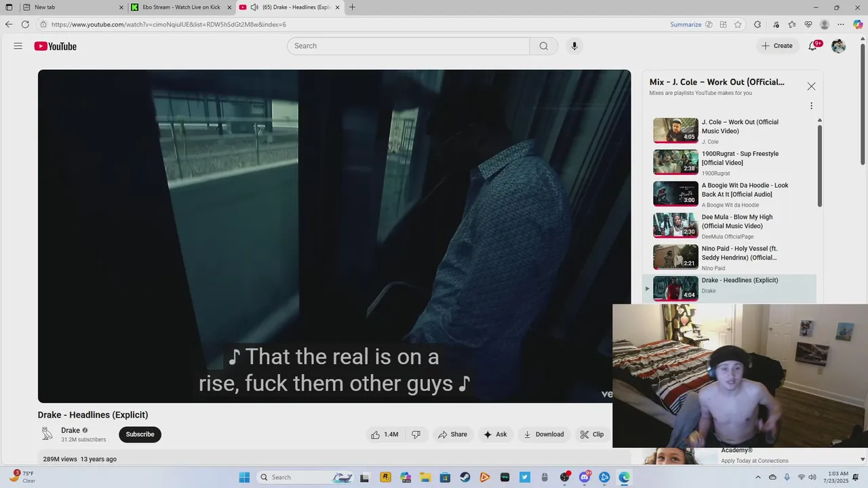Play A Boogie Look Back At It
The height and width of the screenshot is (488, 868).
coord(729,194)
